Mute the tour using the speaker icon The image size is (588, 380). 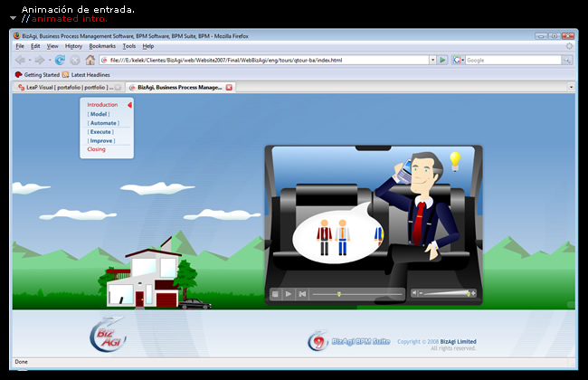point(415,293)
